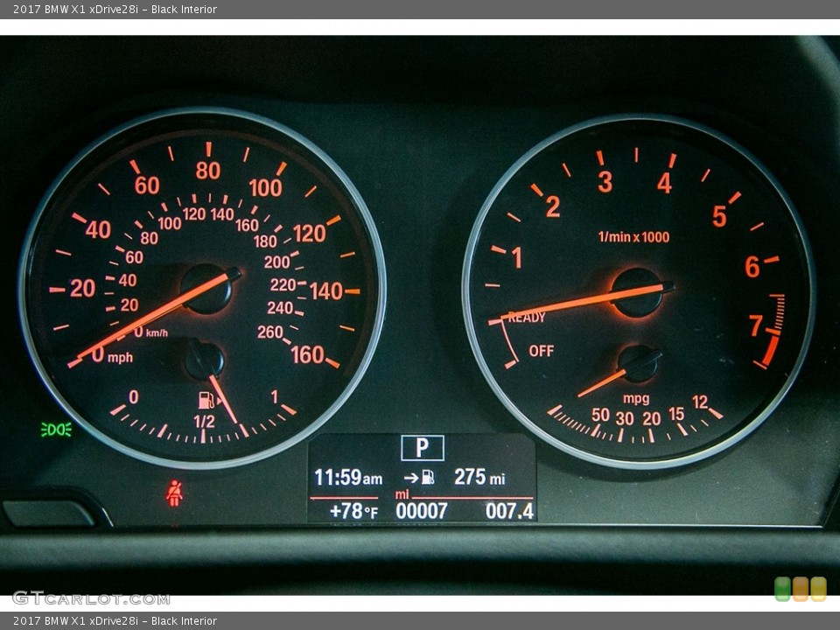Click the red seatbelt warning icon

(x=174, y=493)
